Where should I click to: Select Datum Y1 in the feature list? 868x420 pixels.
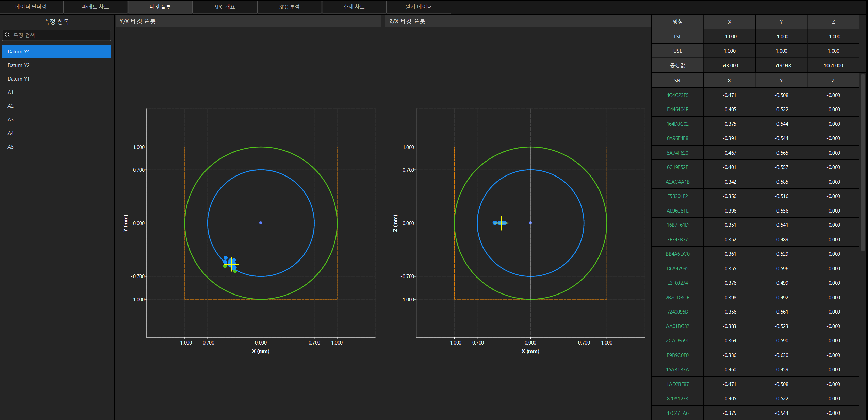56,79
